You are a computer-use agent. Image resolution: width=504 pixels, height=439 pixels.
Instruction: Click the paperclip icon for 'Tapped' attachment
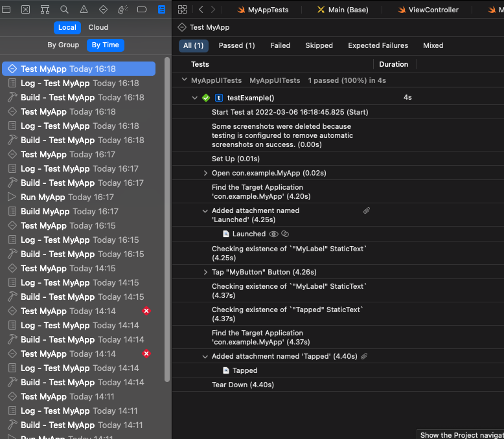point(364,356)
